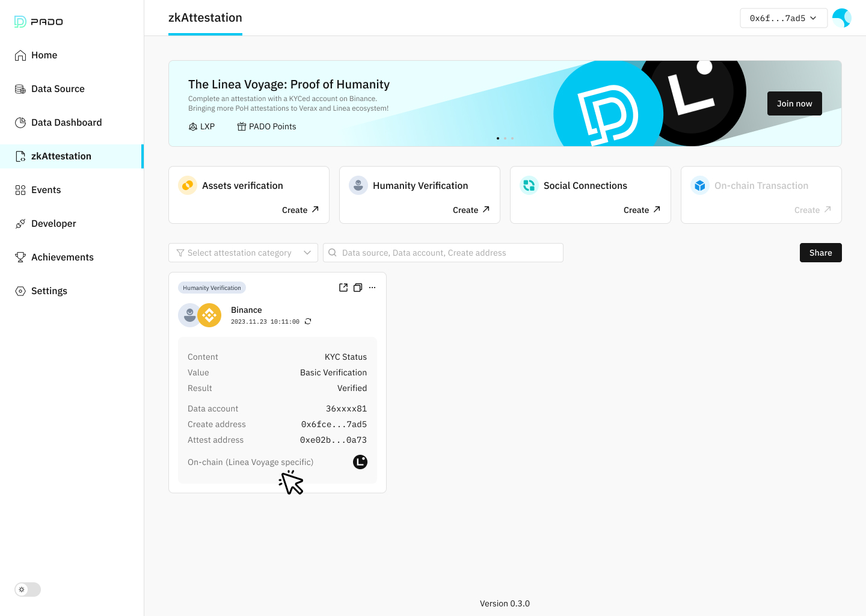
Task: Open Settings in the sidebar
Action: 72,291
